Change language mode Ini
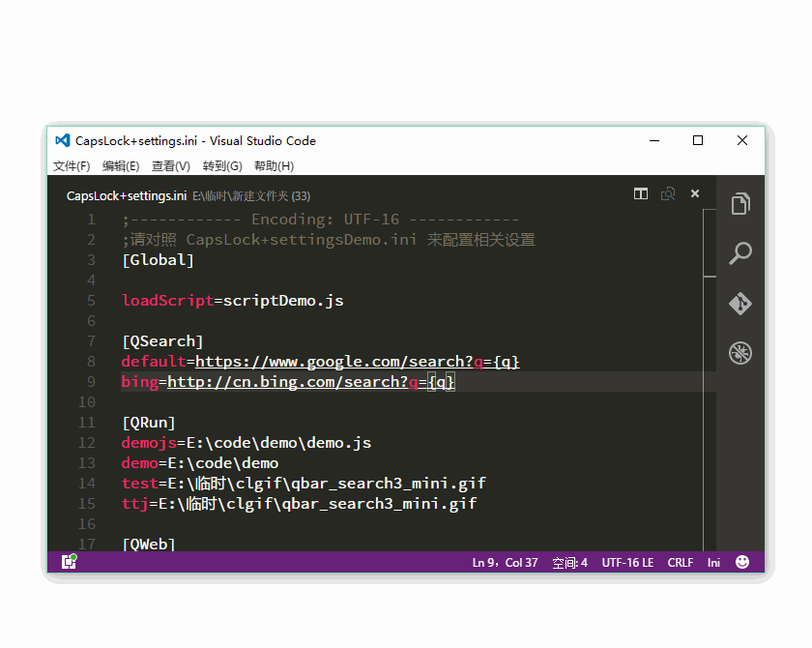Viewport: 812px width, 648px height. [713, 563]
